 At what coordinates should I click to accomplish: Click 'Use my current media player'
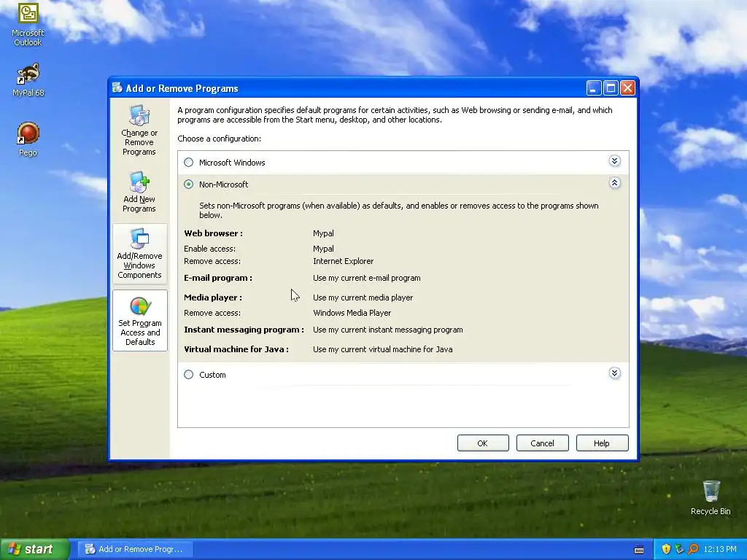(x=363, y=297)
